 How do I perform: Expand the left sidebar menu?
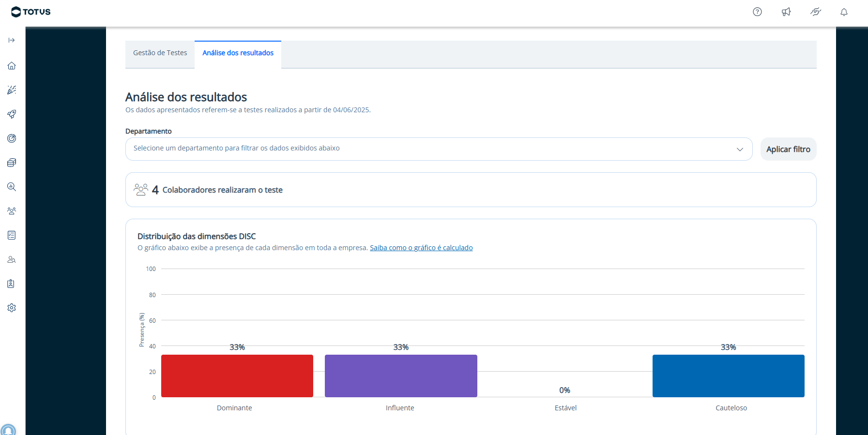coord(12,40)
